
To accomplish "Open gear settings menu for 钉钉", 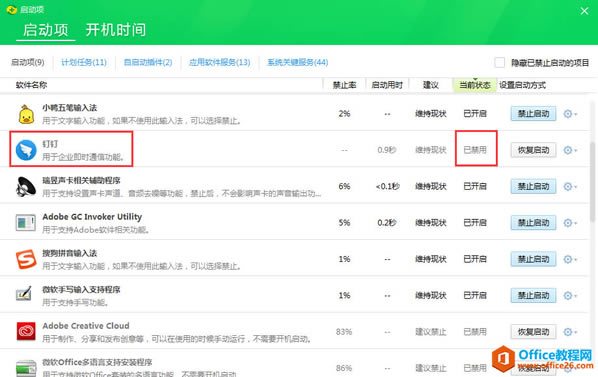I will [570, 150].
